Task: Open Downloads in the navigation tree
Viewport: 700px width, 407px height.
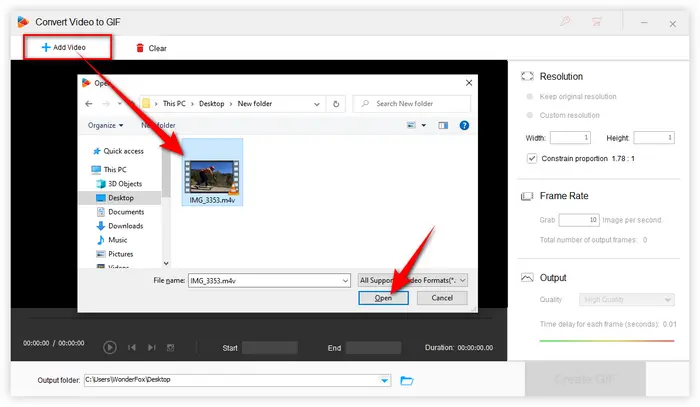Action: point(120,226)
